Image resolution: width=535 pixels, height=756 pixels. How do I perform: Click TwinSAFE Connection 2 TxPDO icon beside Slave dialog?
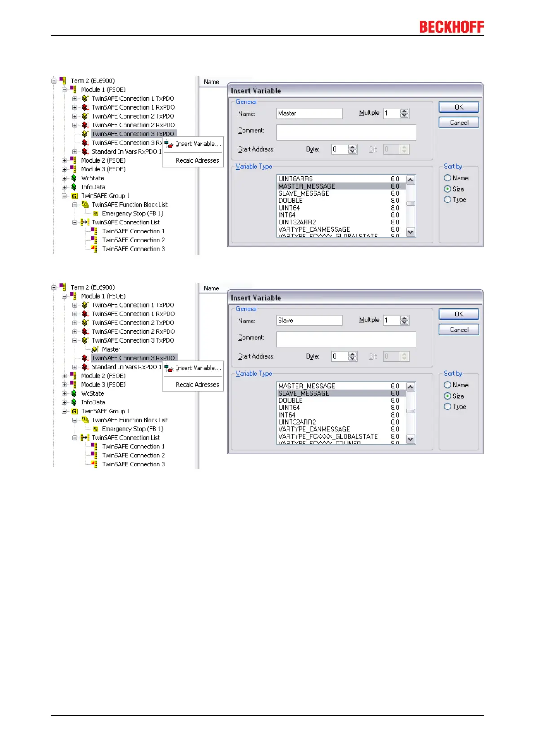(85, 323)
